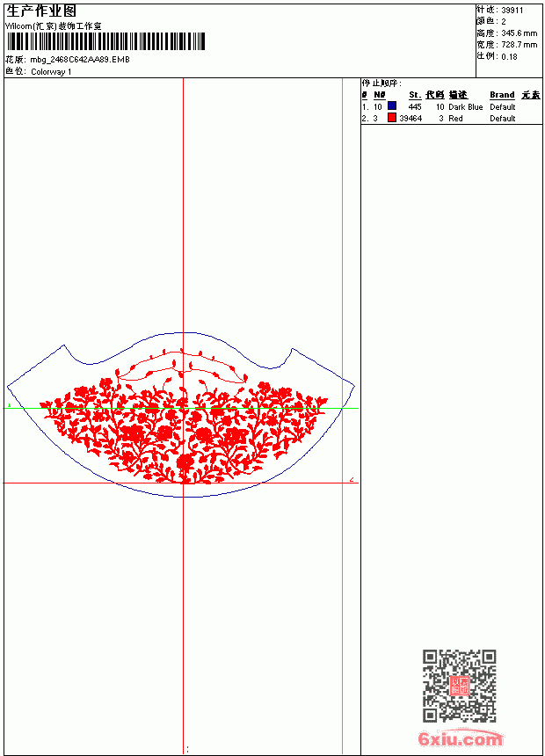The image size is (545, 756).
Task: Click the scale value 0.18
Action: [509, 56]
